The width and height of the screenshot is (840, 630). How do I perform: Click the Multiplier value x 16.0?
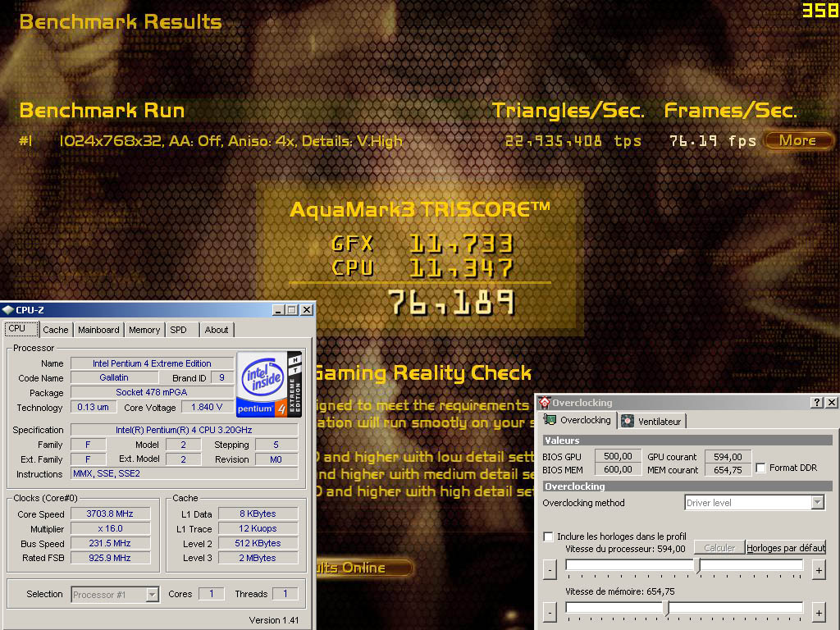[110, 528]
